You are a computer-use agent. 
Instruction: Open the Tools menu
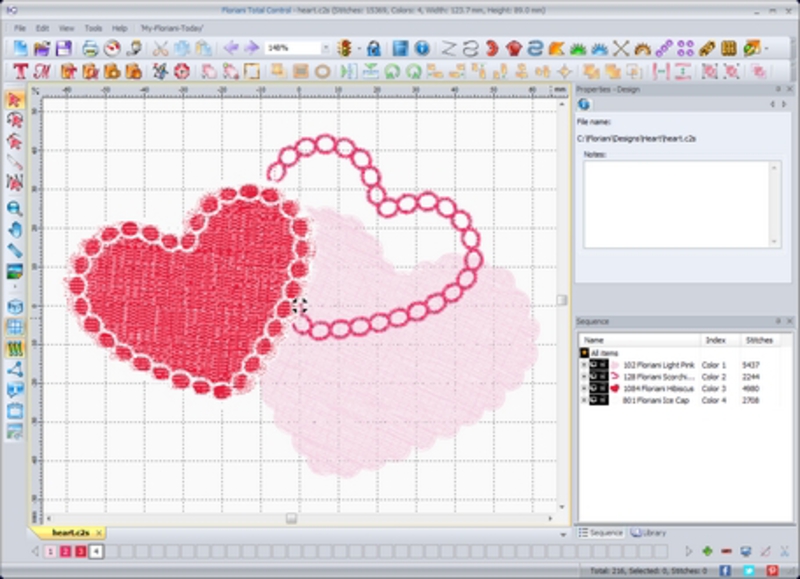click(x=93, y=28)
